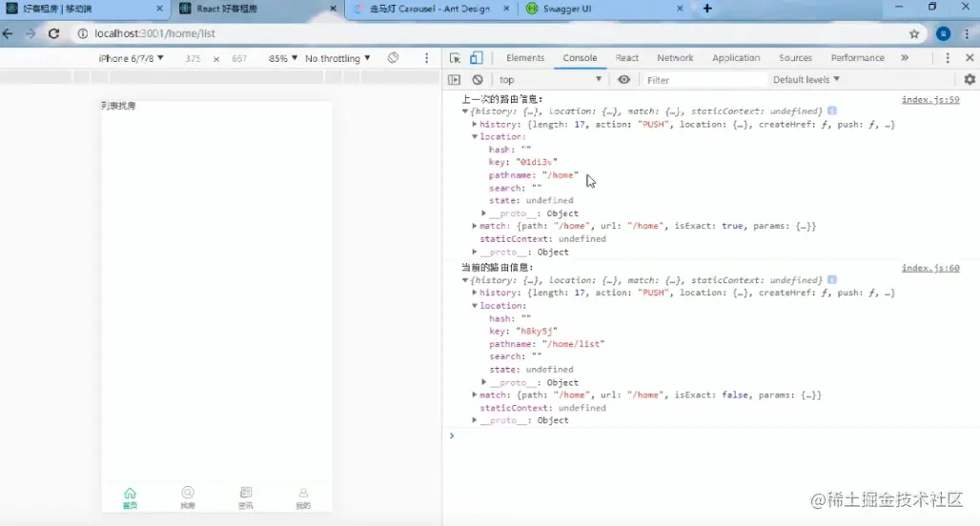Open the browser profile avatar
This screenshot has width=980, height=526.
coord(943,33)
